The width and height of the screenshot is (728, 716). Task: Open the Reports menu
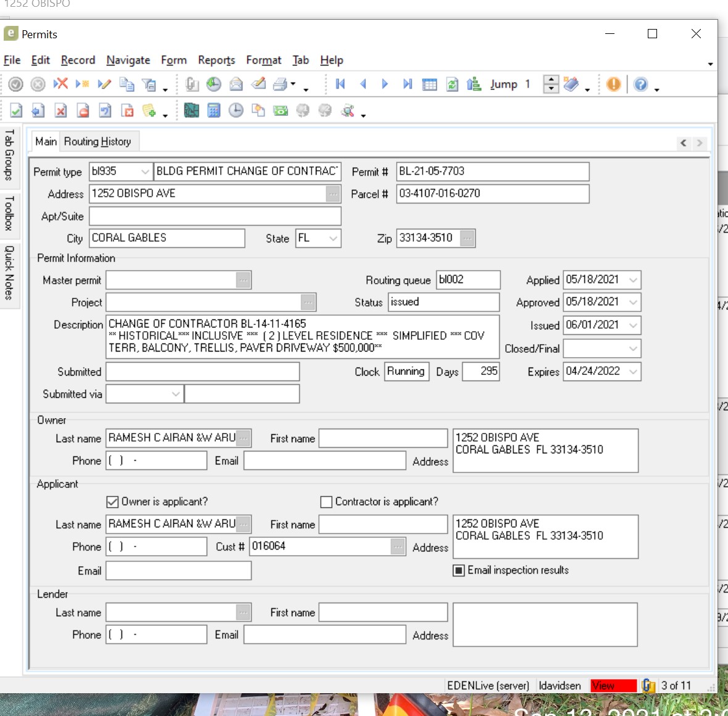coord(216,60)
